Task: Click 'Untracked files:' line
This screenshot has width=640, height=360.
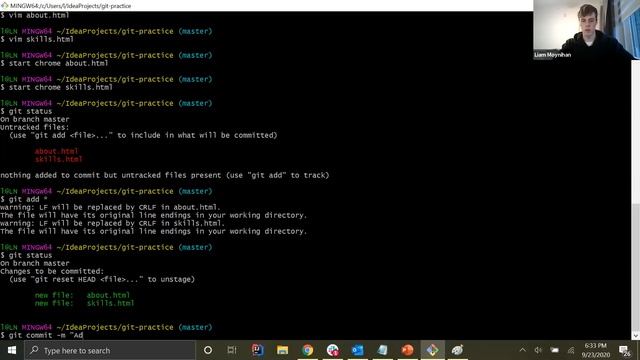Action: 35,127
